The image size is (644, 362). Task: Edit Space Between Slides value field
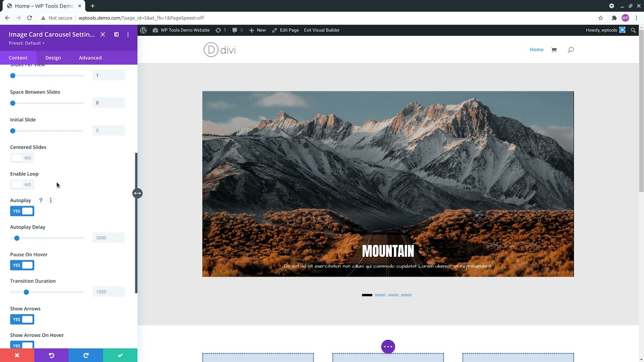pyautogui.click(x=109, y=103)
